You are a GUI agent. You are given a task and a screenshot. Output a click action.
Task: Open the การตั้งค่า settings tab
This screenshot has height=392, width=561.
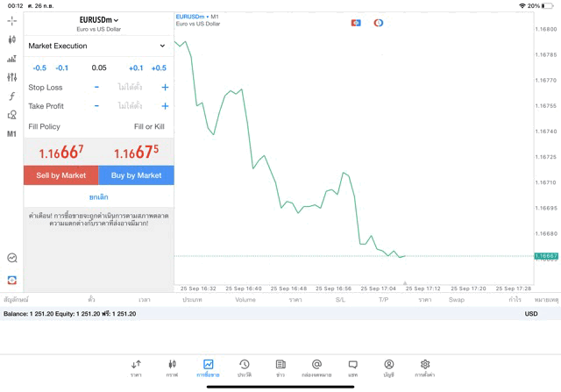click(x=425, y=368)
